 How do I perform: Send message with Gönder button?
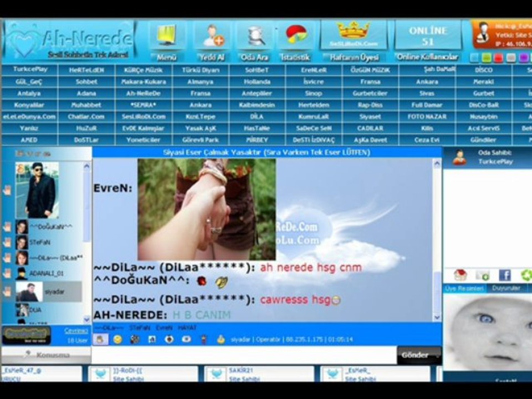pos(420,355)
